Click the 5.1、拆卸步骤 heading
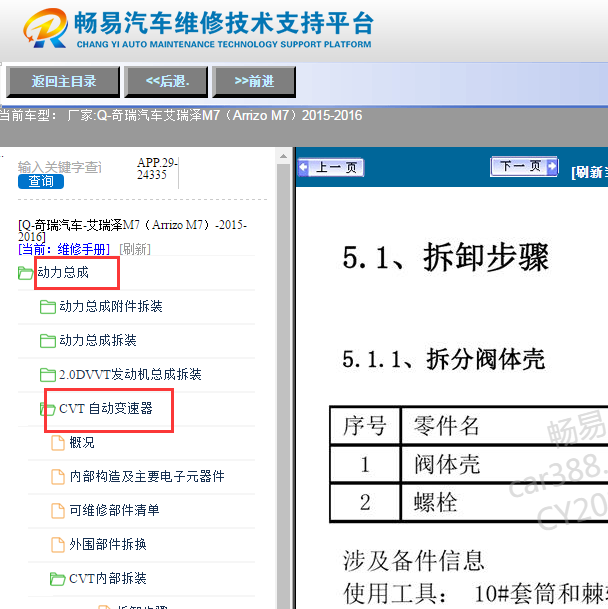 click(x=445, y=258)
